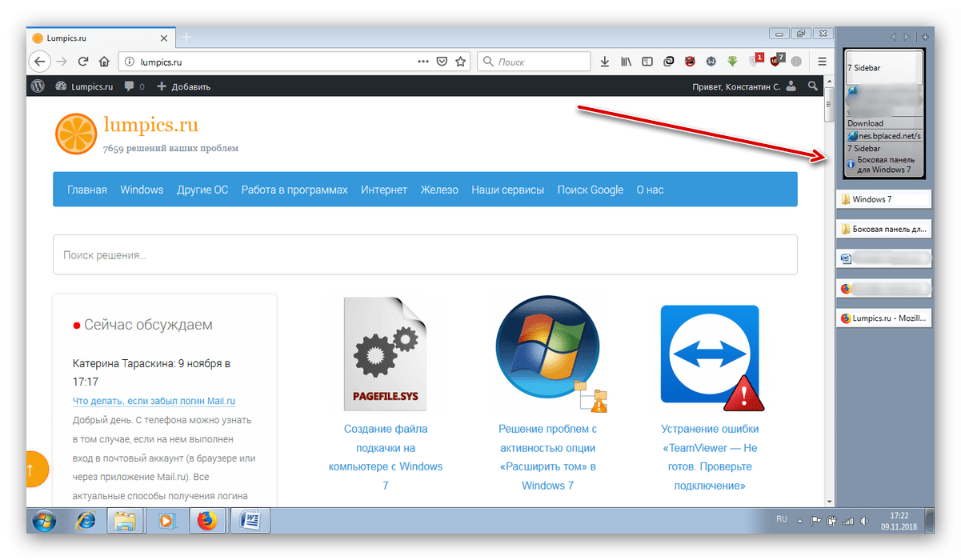Open the О нас menu item

[650, 190]
